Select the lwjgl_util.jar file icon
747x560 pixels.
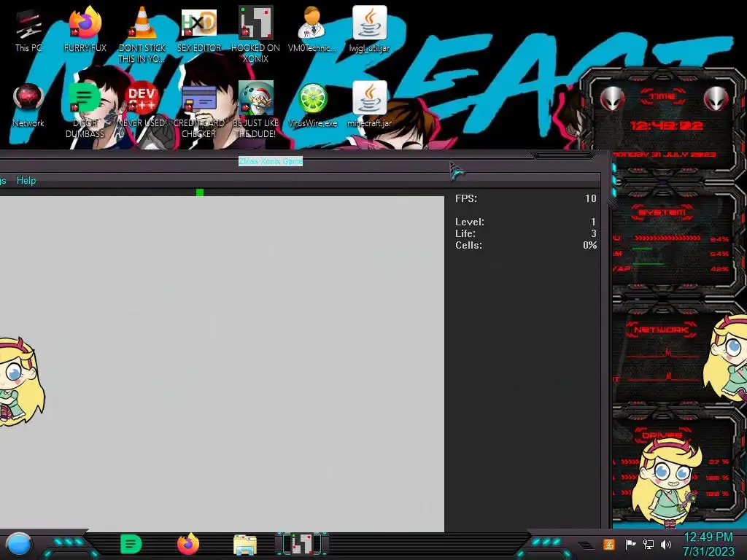click(369, 30)
